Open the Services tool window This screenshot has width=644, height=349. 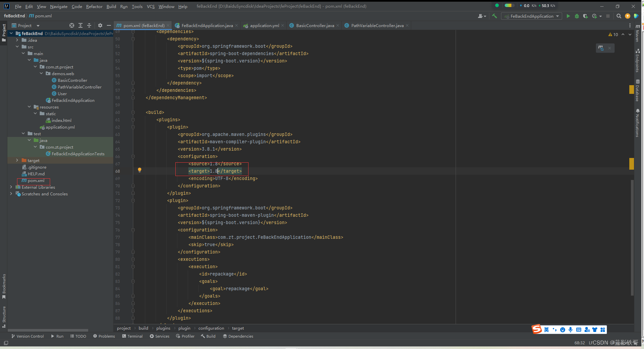[160, 336]
